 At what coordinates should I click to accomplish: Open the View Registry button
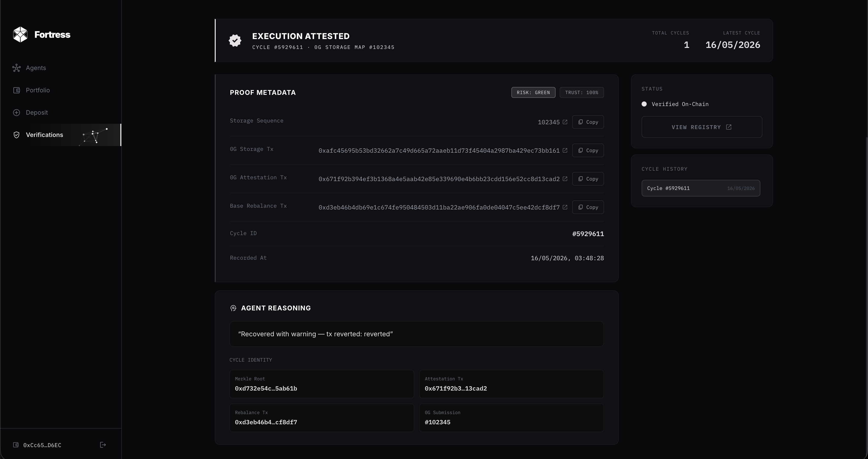702,127
